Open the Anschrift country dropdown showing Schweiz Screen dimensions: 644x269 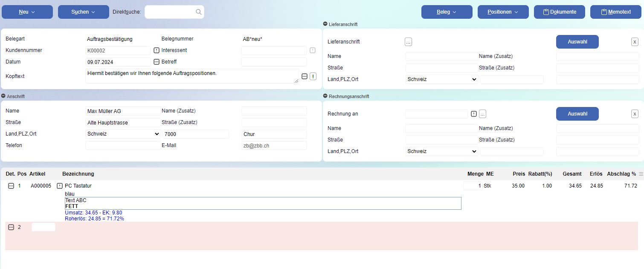(123, 134)
